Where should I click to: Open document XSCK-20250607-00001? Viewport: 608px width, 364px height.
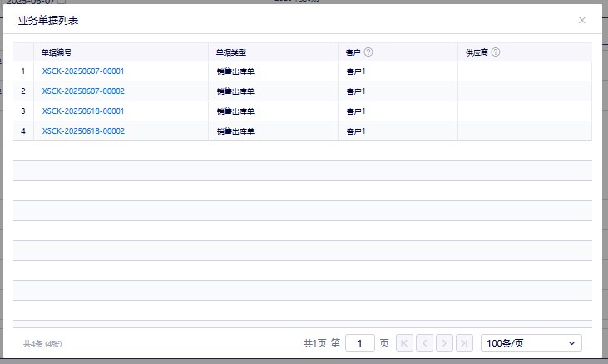pos(83,71)
